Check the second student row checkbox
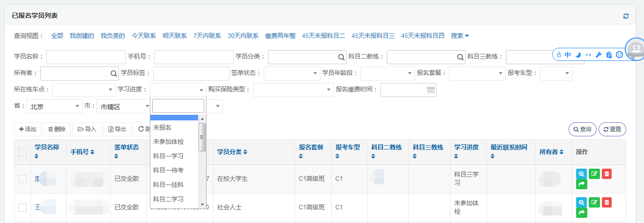The image size is (644, 223). click(x=22, y=207)
